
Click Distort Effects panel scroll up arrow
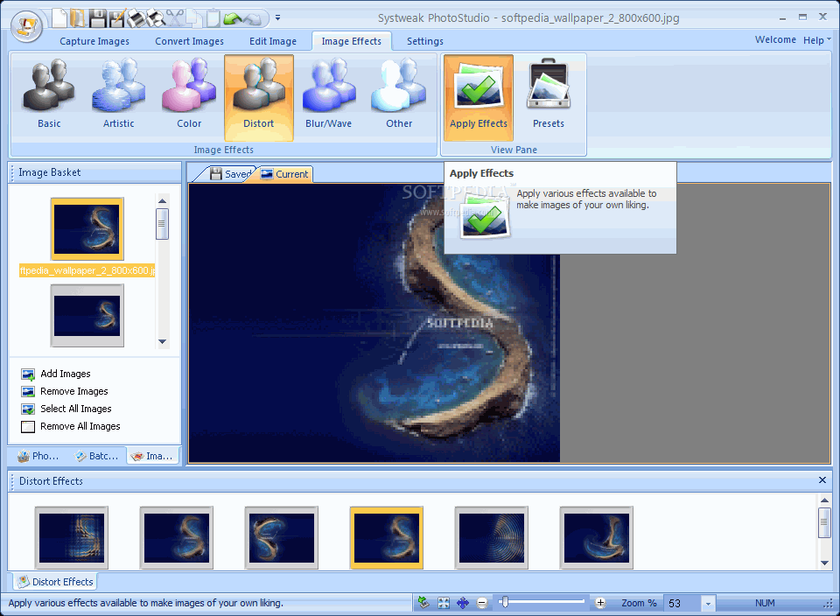(x=824, y=500)
